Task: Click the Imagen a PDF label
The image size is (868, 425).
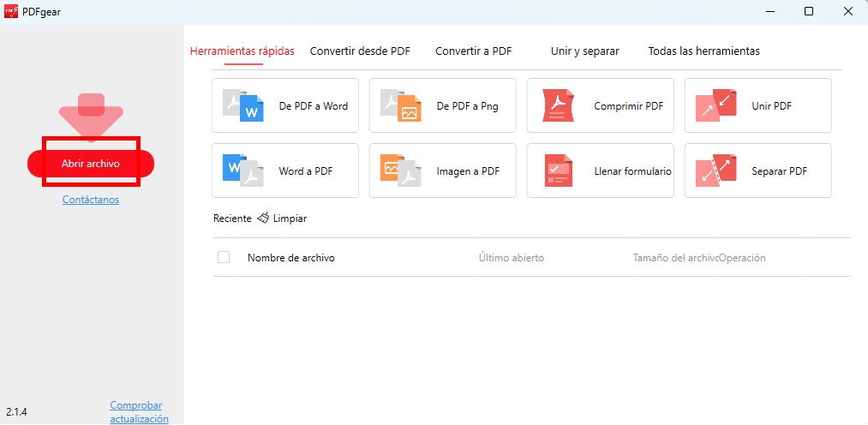Action: point(468,171)
